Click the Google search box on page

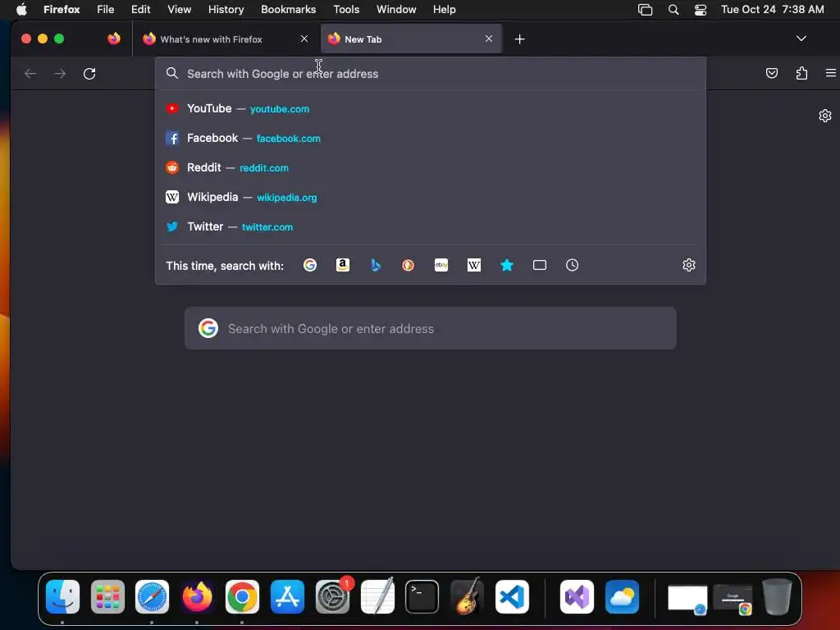[430, 328]
